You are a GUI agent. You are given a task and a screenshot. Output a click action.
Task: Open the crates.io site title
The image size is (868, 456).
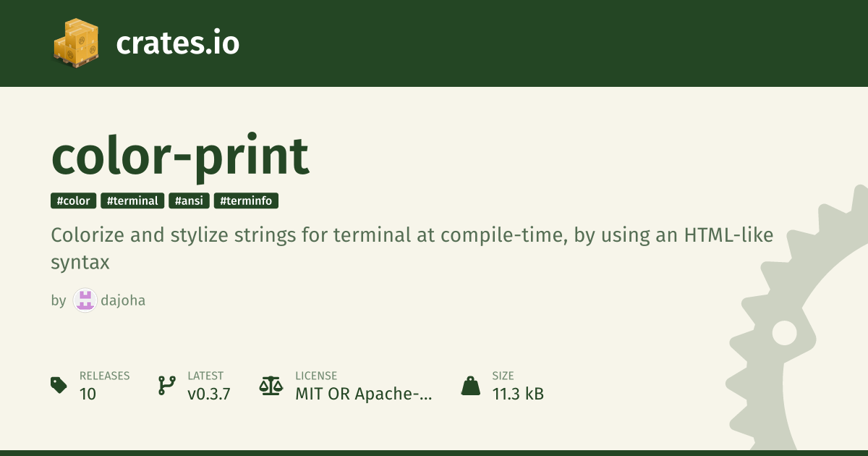177,43
